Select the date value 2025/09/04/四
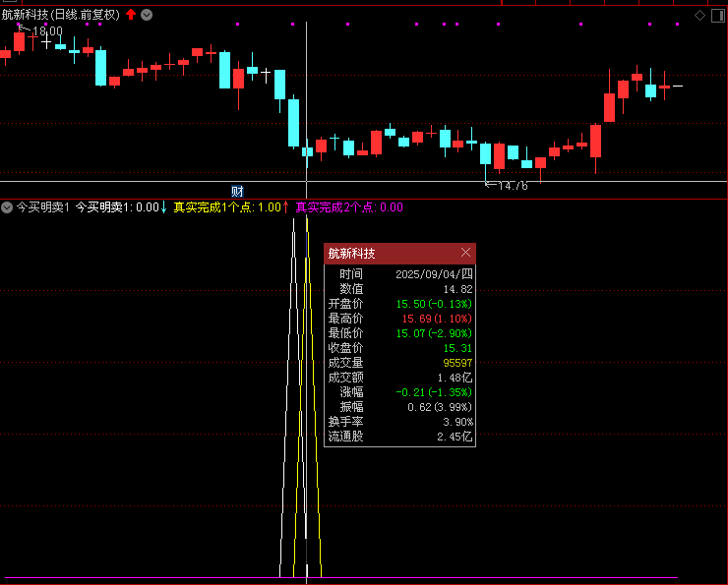The image size is (728, 585). click(434, 274)
